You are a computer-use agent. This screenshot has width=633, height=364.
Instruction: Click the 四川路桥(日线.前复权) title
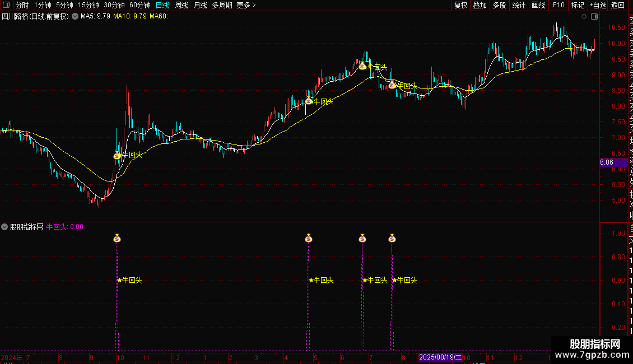point(35,16)
